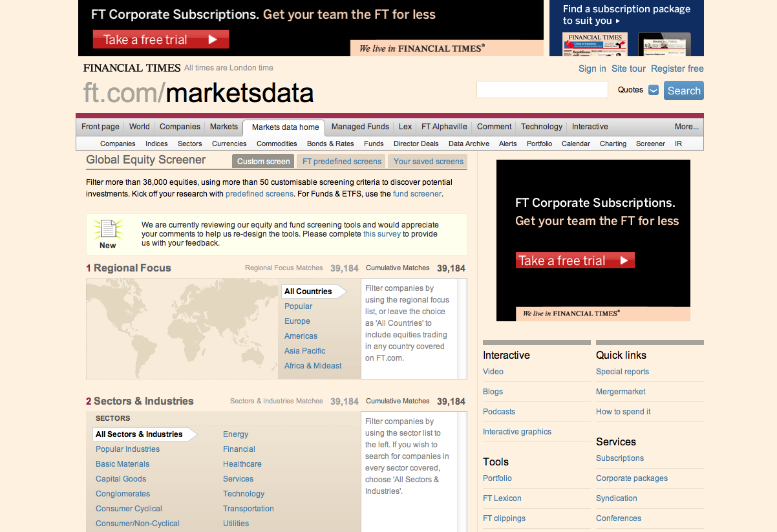Open the Quotes dropdown arrow

(653, 90)
